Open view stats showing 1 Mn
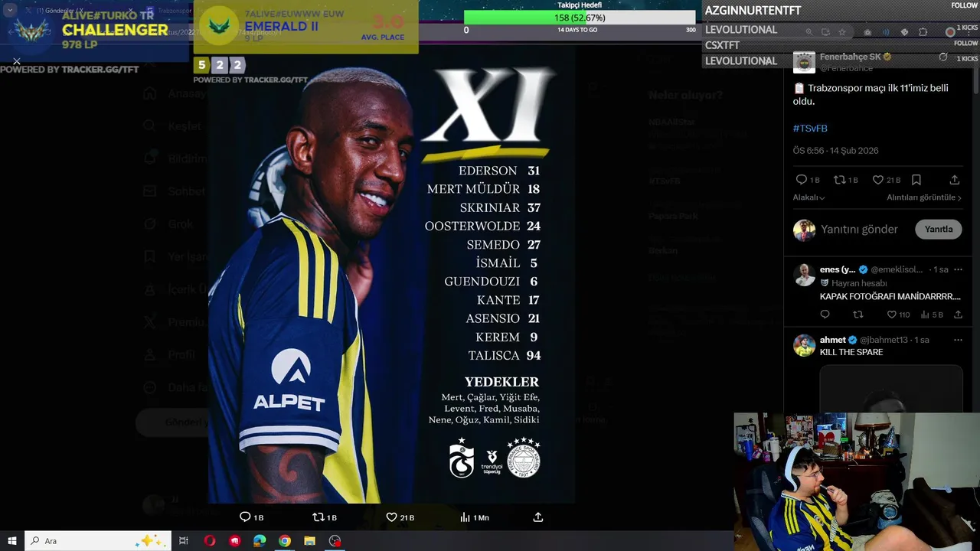 point(474,517)
